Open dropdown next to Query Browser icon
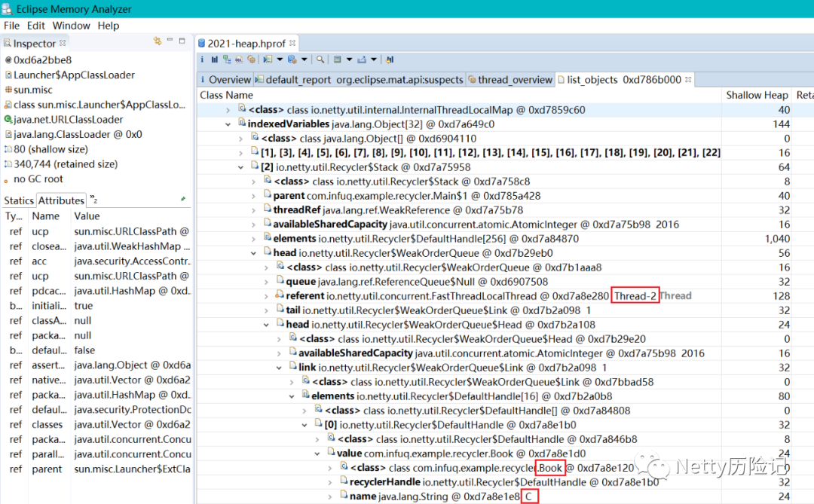This screenshot has height=504, width=814. coord(304,60)
